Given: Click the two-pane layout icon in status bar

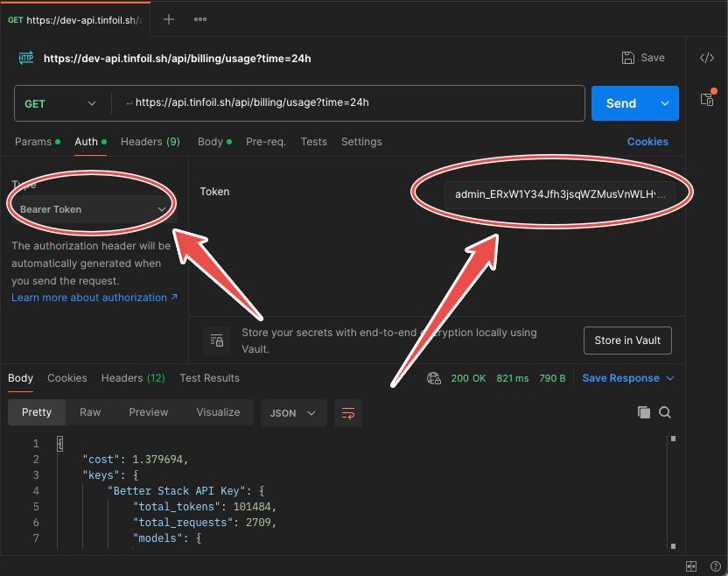Looking at the screenshot, I should coord(691,566).
